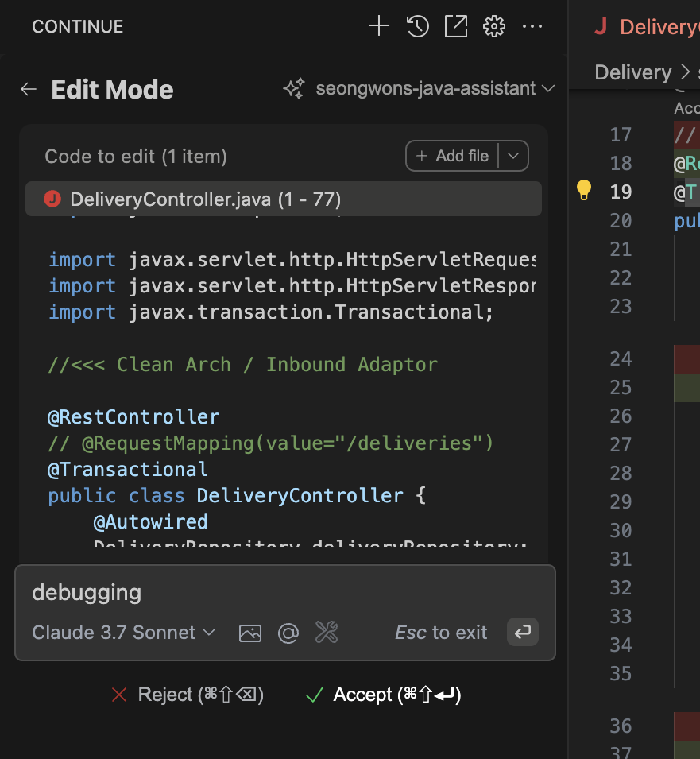Open the Claude 3.7 Sonnet model selector
The image size is (700, 759).
coord(124,633)
